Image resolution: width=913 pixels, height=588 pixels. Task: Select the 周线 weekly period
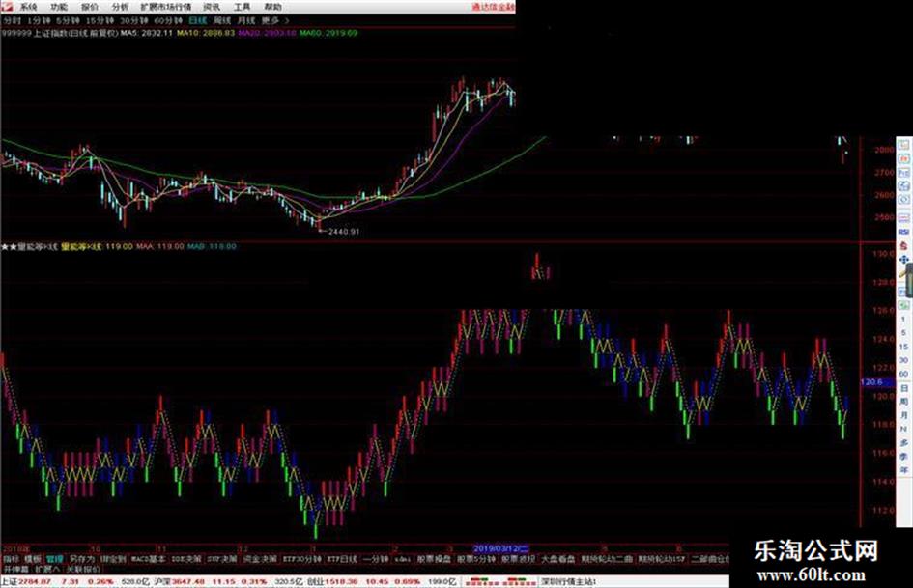(222, 21)
